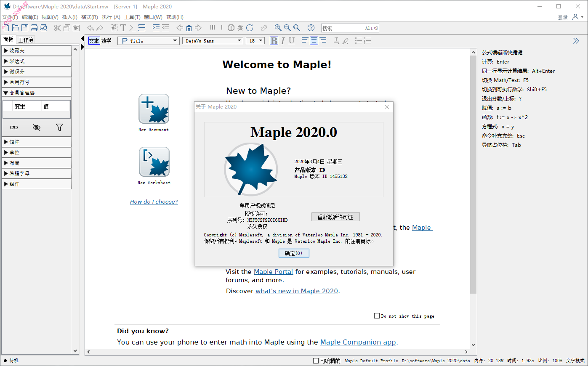Click the New Document maple leaf thumbnail
Image resolution: width=588 pixels, height=366 pixels.
[154, 109]
